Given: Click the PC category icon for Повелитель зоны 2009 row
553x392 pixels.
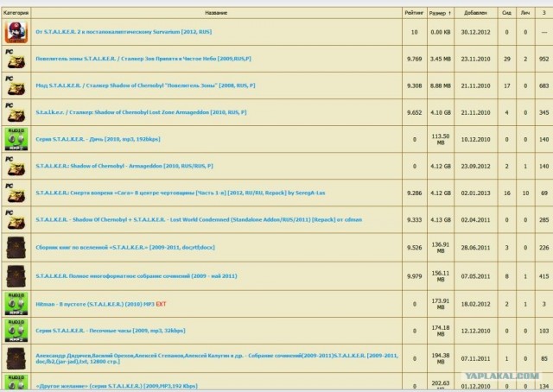Looking at the screenshot, I should coord(16,59).
